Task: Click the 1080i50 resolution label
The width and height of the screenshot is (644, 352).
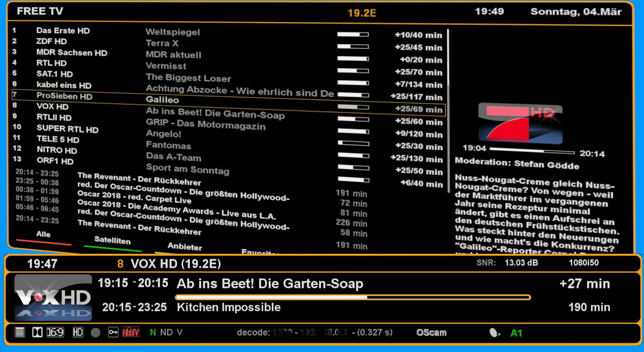Action: (x=584, y=262)
